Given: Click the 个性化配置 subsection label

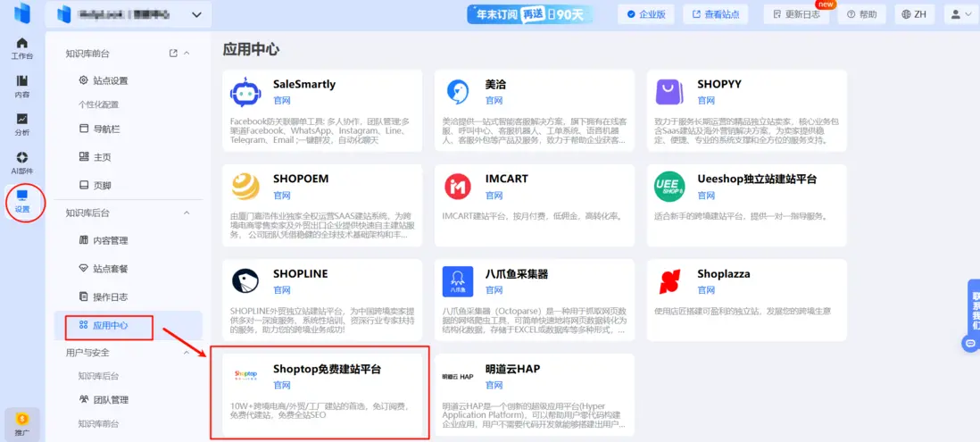Looking at the screenshot, I should tap(98, 104).
